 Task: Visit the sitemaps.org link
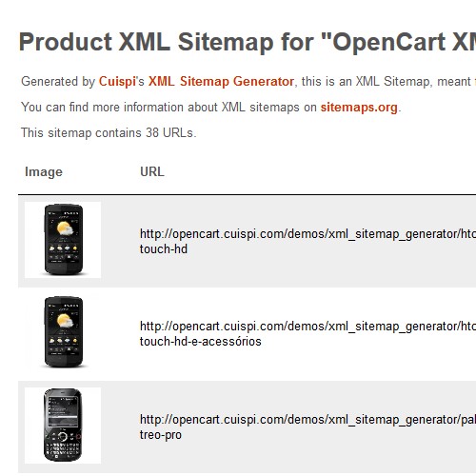tap(359, 108)
